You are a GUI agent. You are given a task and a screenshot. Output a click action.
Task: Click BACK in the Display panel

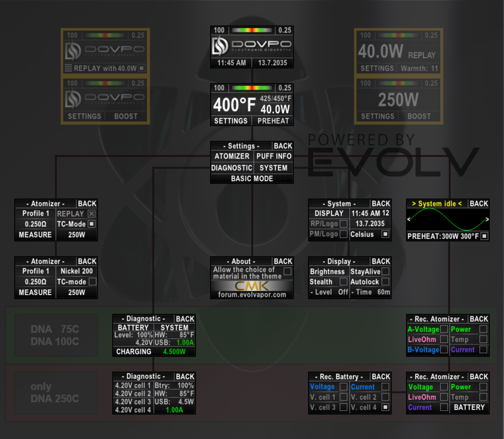(381, 261)
